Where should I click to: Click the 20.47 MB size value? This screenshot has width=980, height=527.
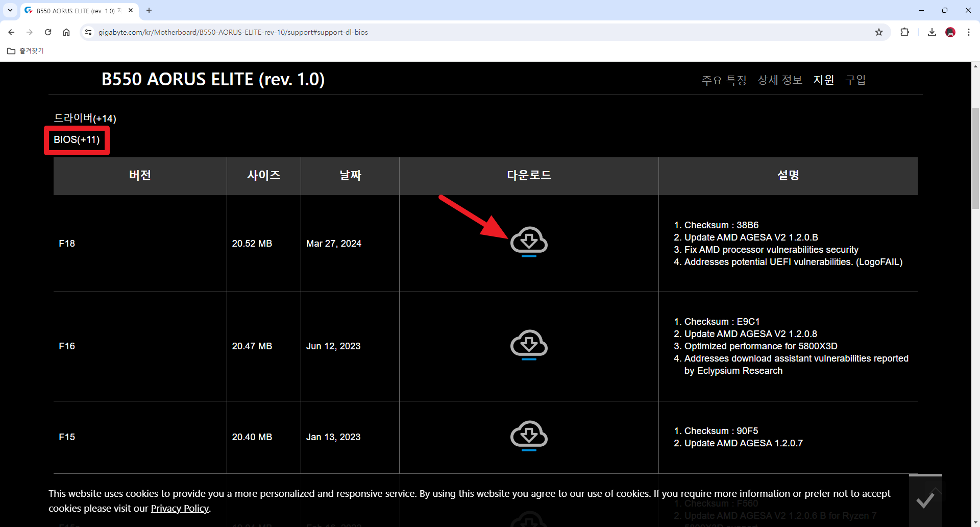252,346
